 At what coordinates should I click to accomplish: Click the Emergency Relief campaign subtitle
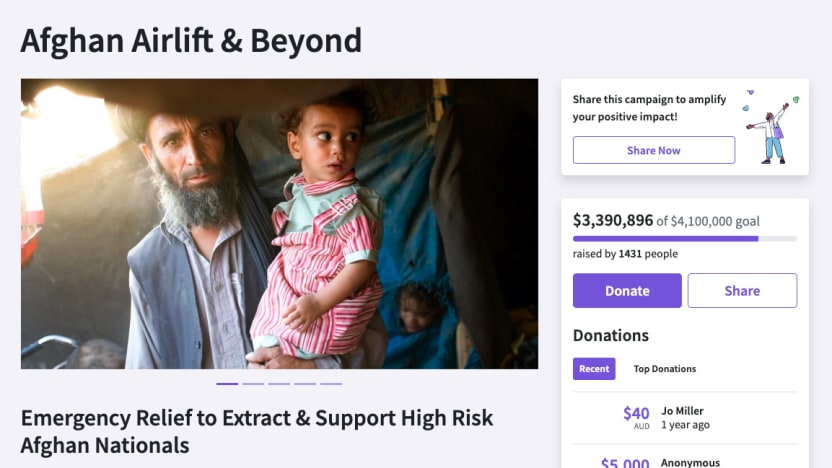[x=257, y=431]
